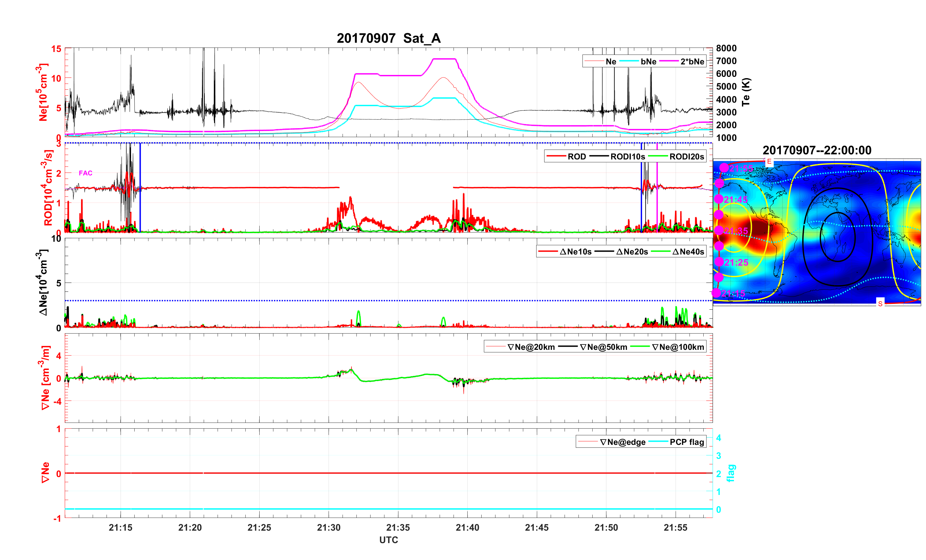Screen dimensions: 926x560
Task: Click the red S label below map
Action: pyautogui.click(x=880, y=303)
